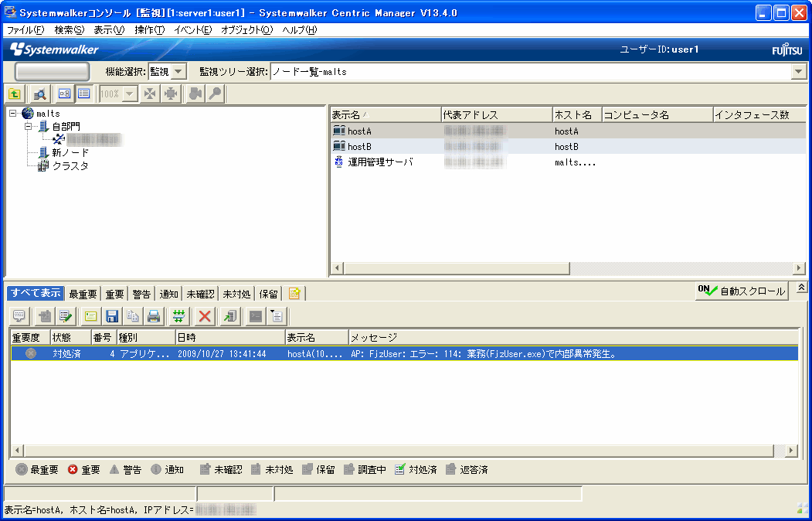This screenshot has width=812, height=521.
Task: Open the 監視ツリー選択 dropdown arrow
Action: tap(799, 71)
